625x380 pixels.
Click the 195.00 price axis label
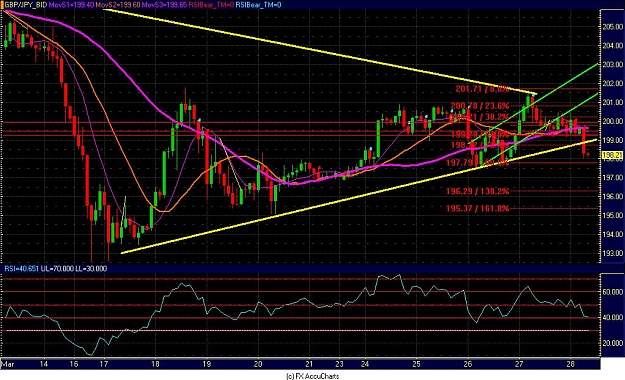pyautogui.click(x=613, y=215)
